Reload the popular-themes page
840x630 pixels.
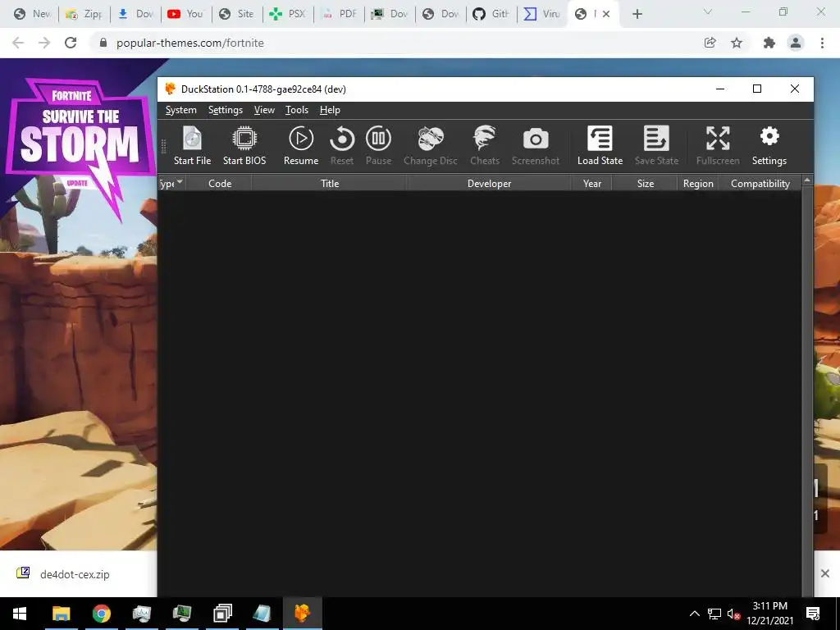tap(71, 43)
